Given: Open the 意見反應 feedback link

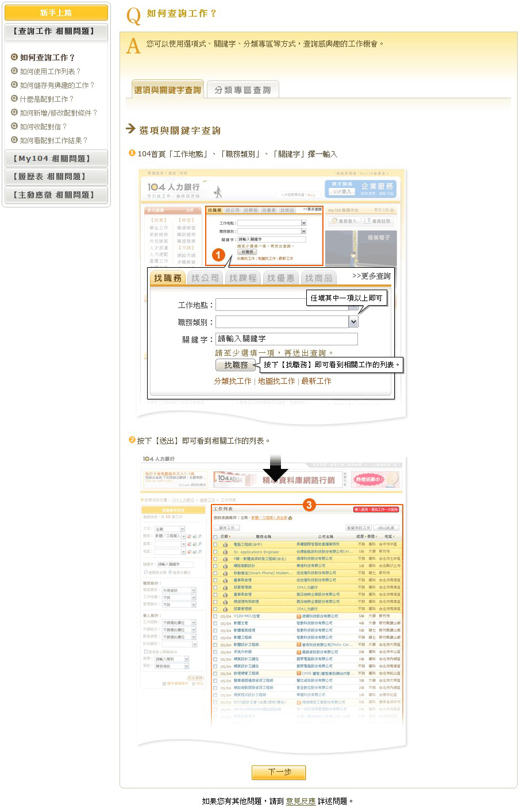Looking at the screenshot, I should tap(301, 801).
